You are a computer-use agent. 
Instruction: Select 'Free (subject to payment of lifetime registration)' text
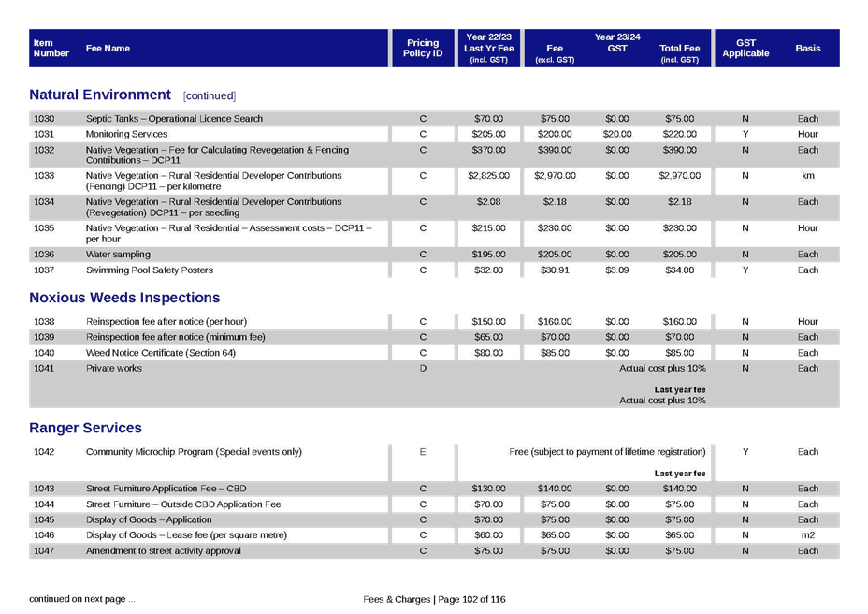click(x=607, y=452)
